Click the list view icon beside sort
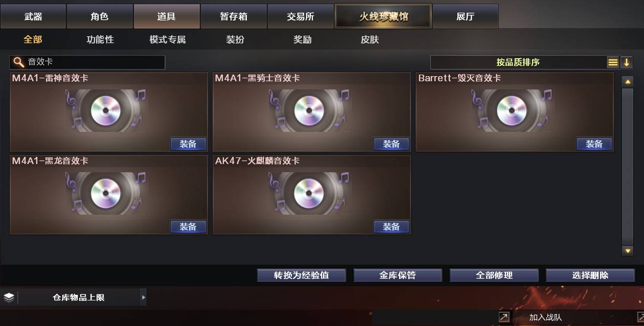644x326 pixels. (613, 62)
